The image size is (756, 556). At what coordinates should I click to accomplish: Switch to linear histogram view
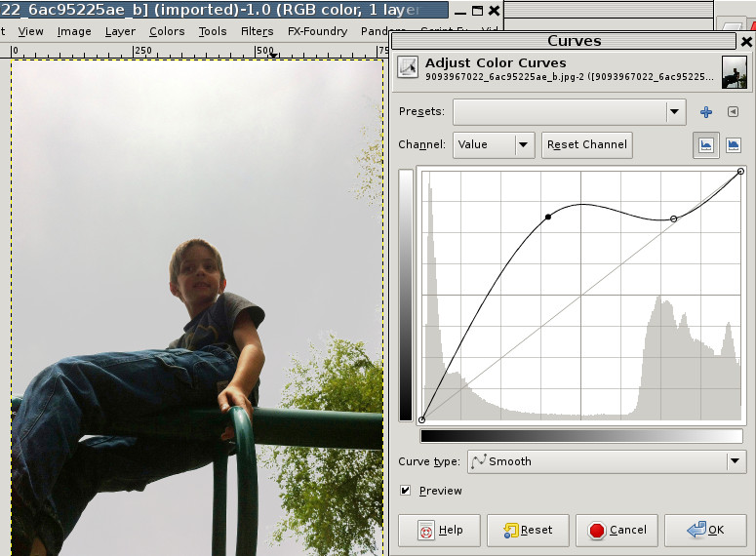706,144
